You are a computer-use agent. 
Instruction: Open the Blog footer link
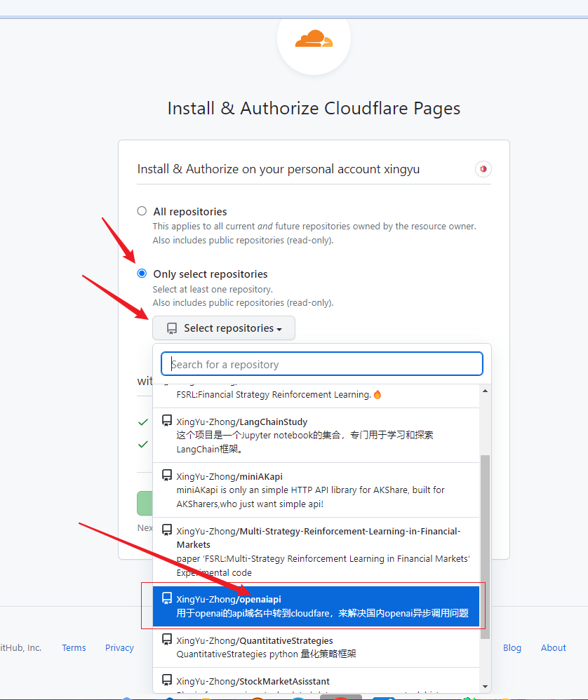point(512,648)
